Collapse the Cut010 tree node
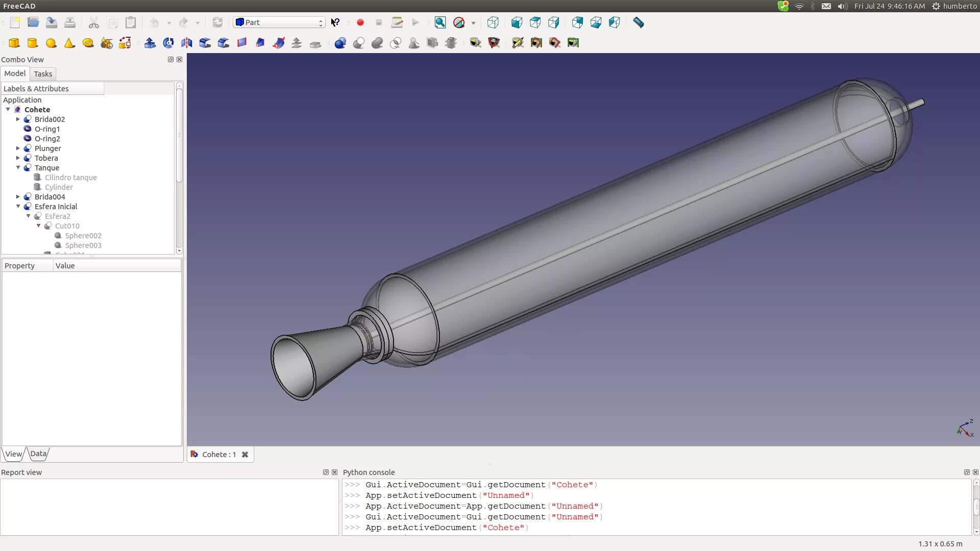 pos(39,226)
